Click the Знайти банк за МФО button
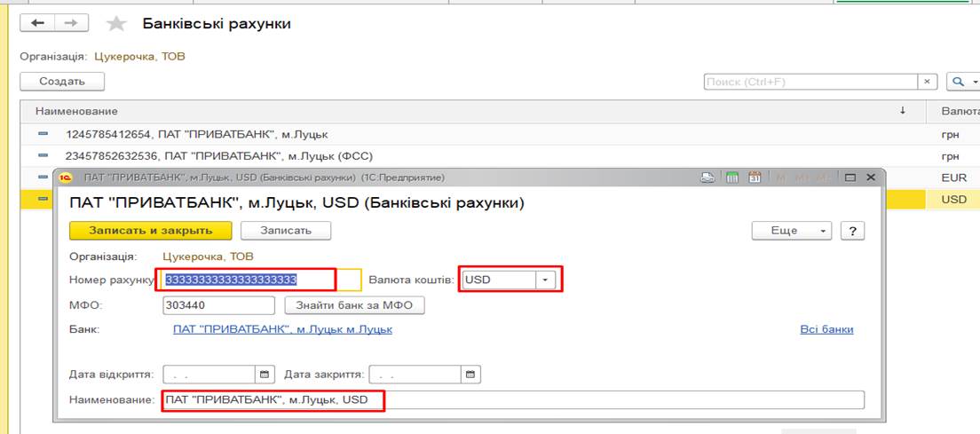This screenshot has width=980, height=434. [x=354, y=305]
